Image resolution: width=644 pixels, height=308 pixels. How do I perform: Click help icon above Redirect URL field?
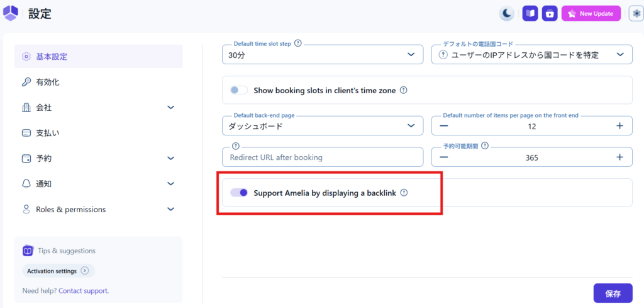pos(236,145)
